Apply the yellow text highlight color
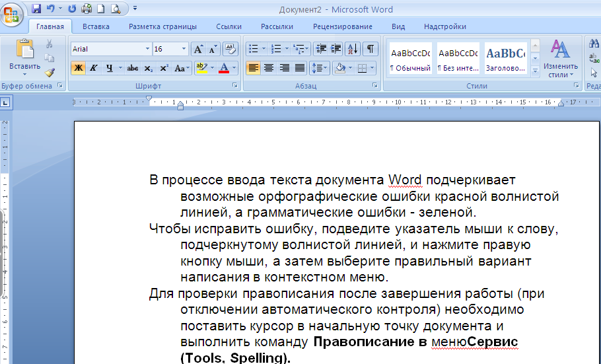This screenshot has width=601, height=364. [x=201, y=68]
